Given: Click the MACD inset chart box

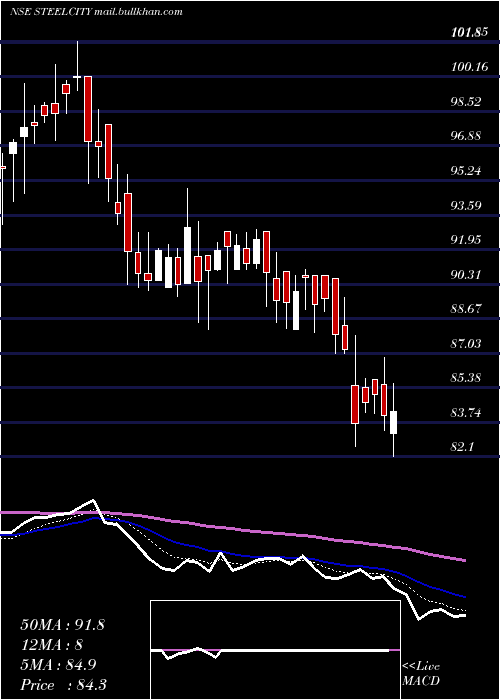Looking at the screenshot, I should tap(275, 650).
